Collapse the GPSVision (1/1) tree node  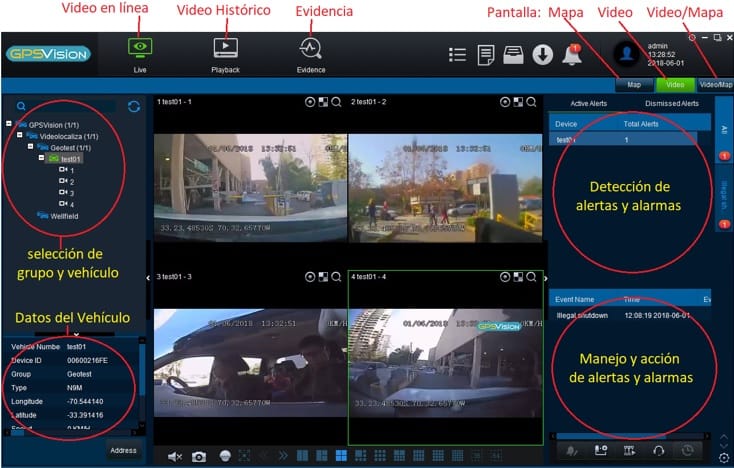click(x=8, y=124)
